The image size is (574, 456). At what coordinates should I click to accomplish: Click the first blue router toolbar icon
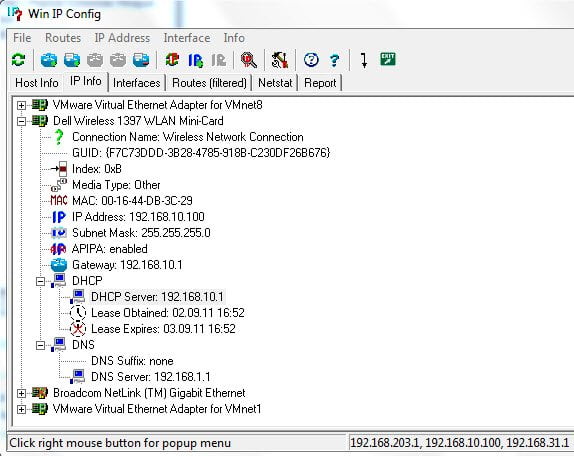pyautogui.click(x=49, y=60)
